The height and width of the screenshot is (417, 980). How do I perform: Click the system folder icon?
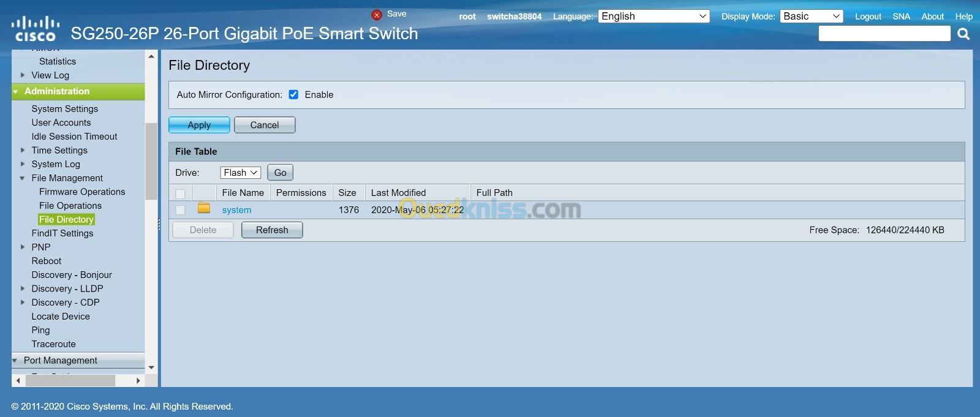(204, 209)
